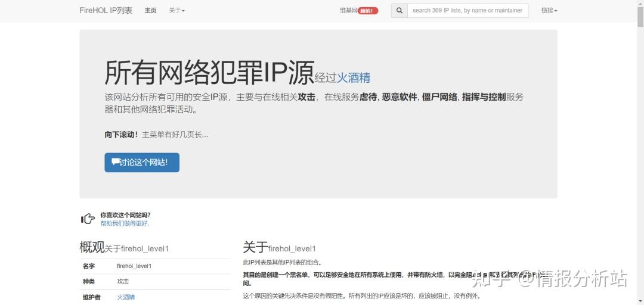644x305 pixels.
Task: Click the search magnifier icon
Action: 399,11
